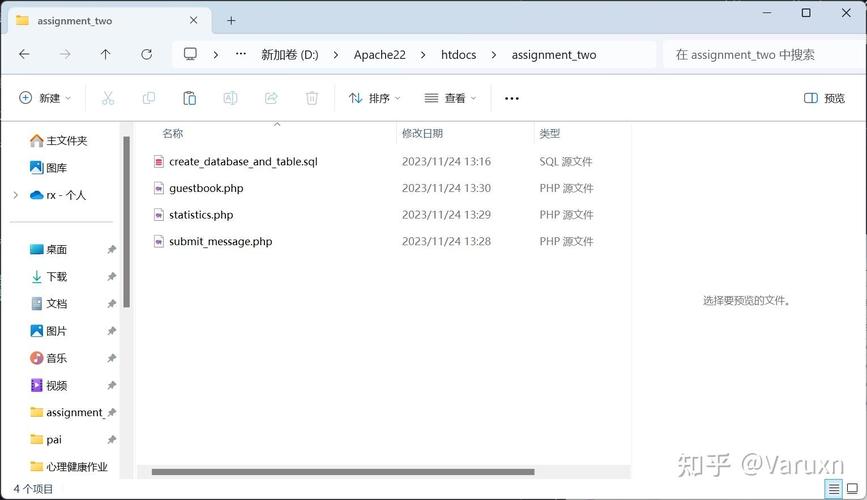Select create_database_and_table.sql file icon

click(x=159, y=162)
